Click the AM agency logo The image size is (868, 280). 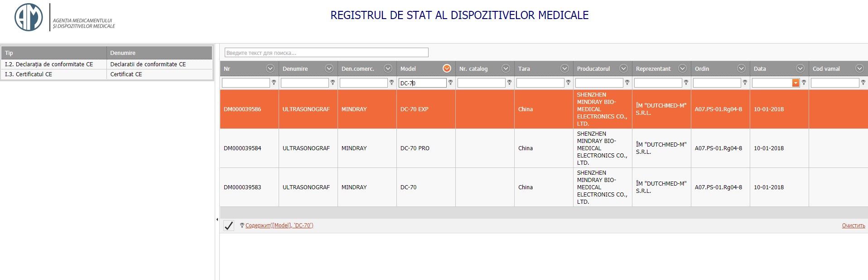(29, 17)
